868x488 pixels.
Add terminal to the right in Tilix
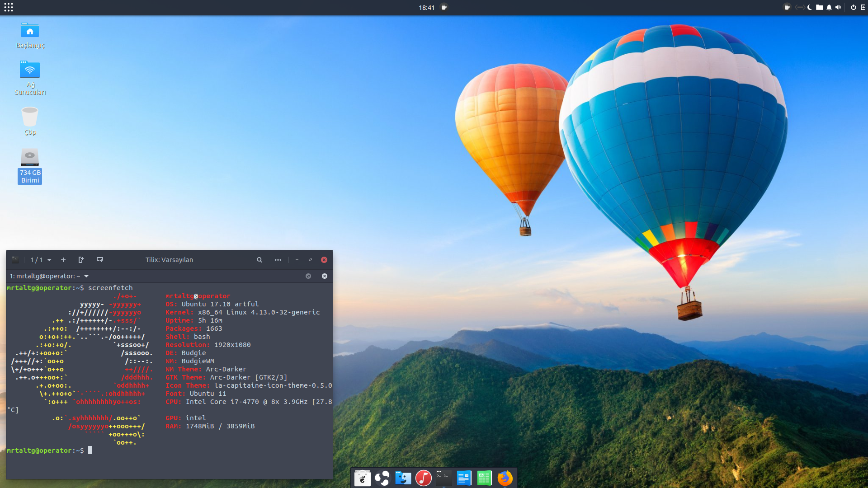tap(81, 260)
